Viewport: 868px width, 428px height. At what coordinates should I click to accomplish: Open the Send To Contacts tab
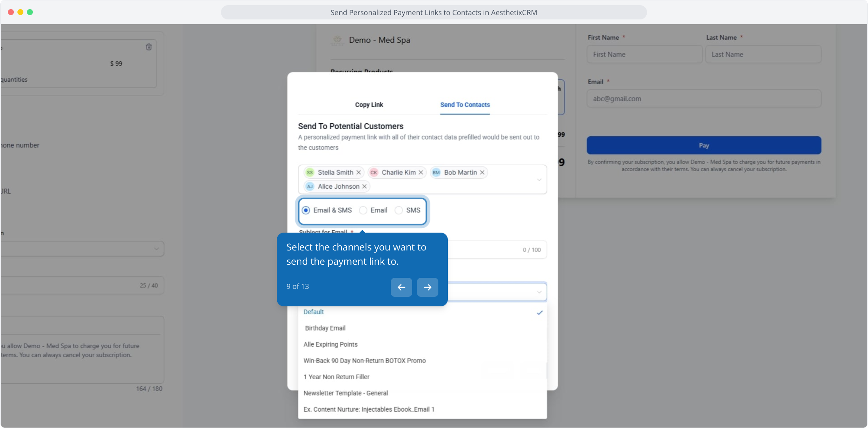click(465, 105)
